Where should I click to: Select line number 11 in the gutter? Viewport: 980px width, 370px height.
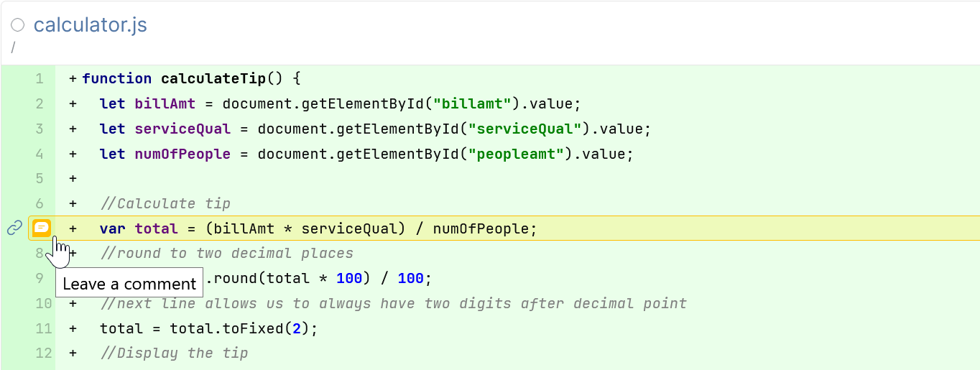pyautogui.click(x=45, y=328)
